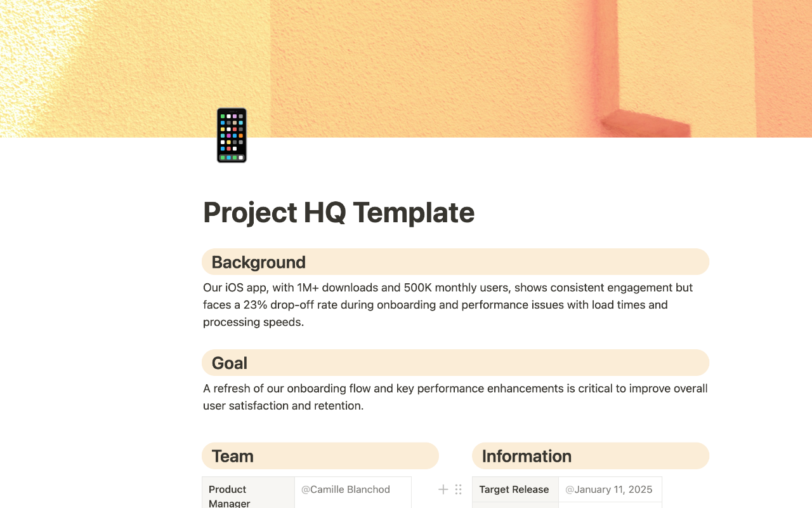Viewport: 812px width, 508px height.
Task: Click the Project HQ Template page title
Action: [x=339, y=212]
